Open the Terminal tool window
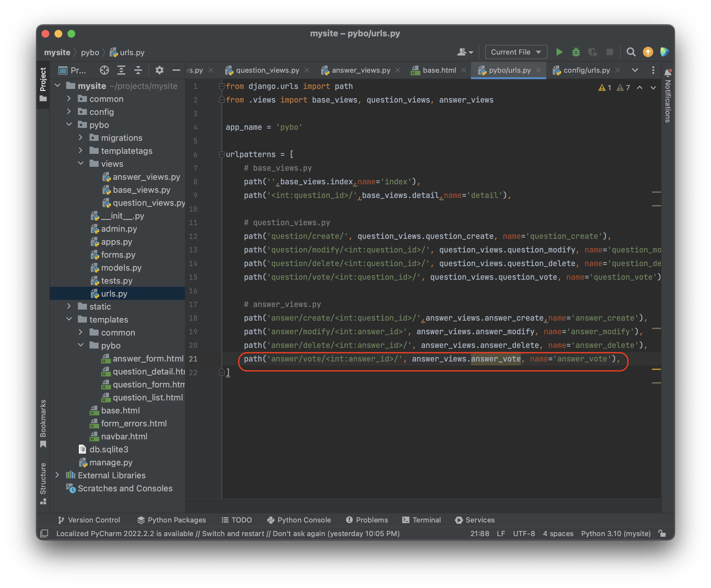Image resolution: width=711 pixels, height=588 pixels. [422, 520]
